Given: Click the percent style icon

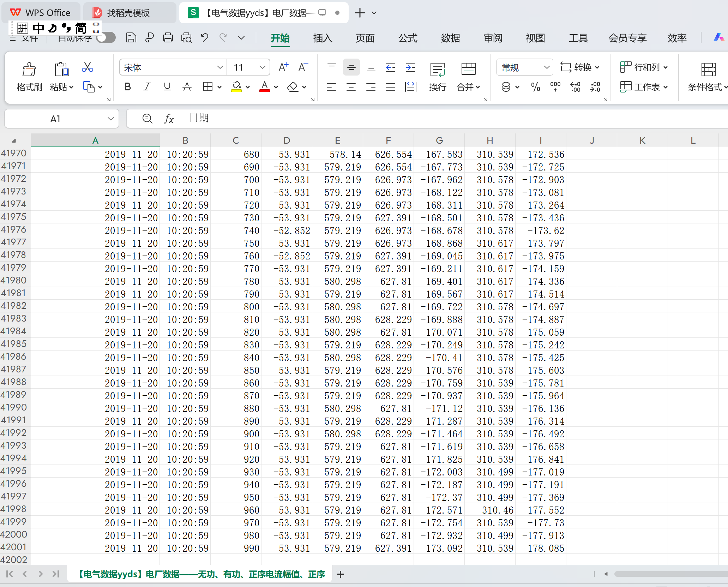Looking at the screenshot, I should click(535, 87).
